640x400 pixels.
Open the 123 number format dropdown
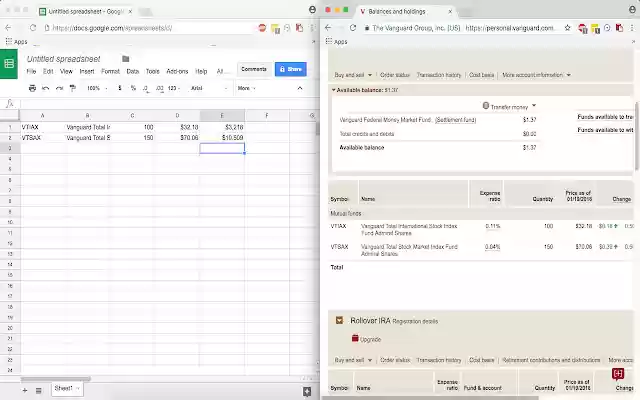coord(174,88)
